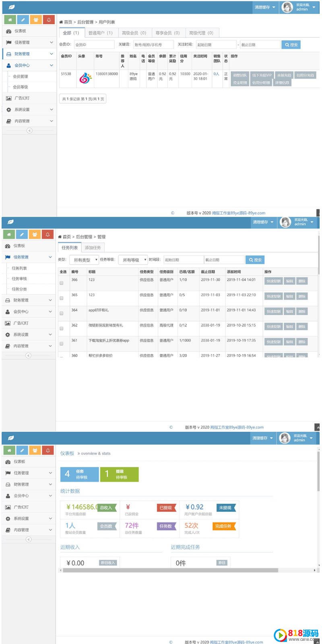Open the 所有类型 task type dropdown
322x644 pixels.
85,260
